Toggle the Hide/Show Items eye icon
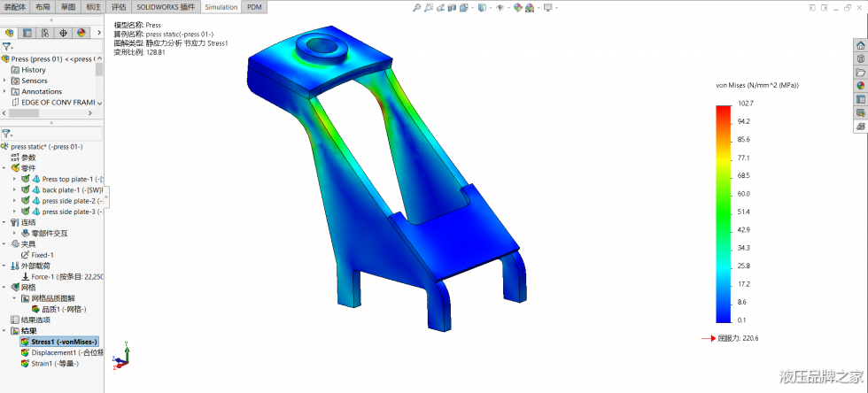868x393 pixels. 500,8
